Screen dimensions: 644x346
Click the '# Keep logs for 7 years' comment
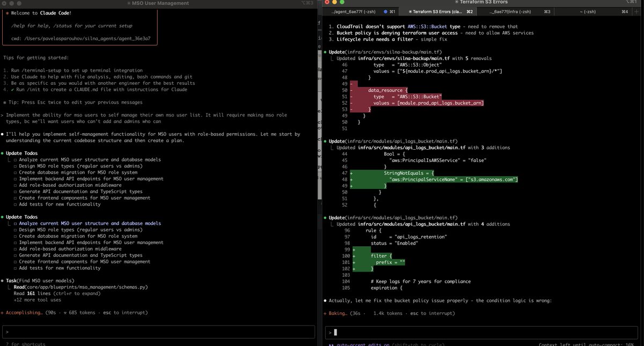(421, 281)
